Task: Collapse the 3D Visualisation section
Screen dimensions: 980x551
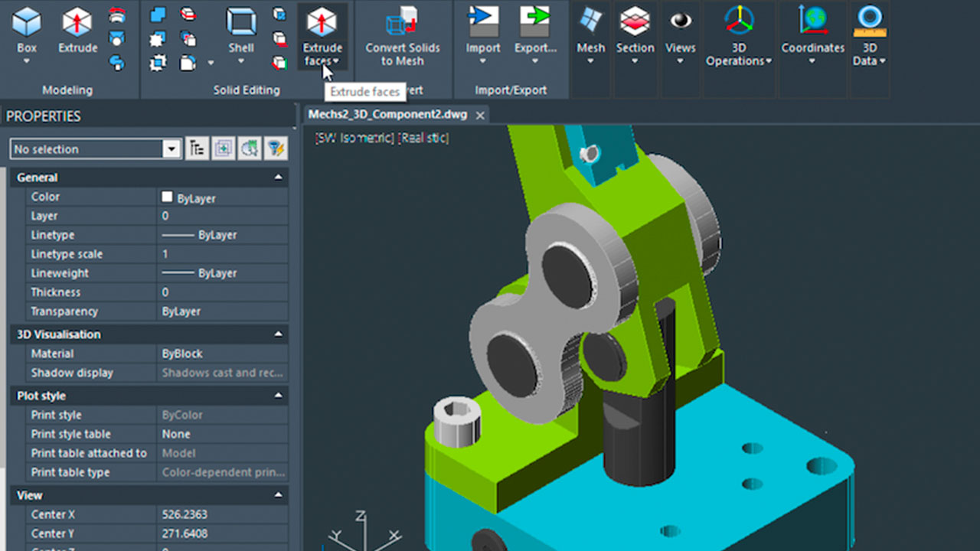Action: click(x=278, y=334)
